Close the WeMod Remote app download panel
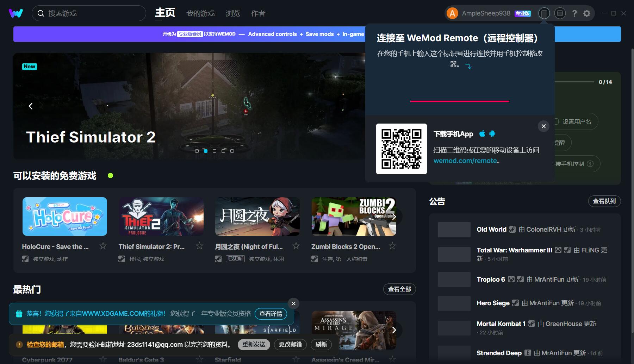Viewport: 634px width, 364px height. (x=543, y=126)
